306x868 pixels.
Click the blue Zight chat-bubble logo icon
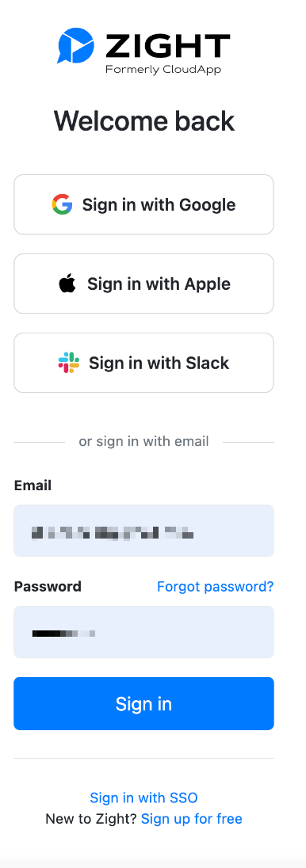point(75,45)
